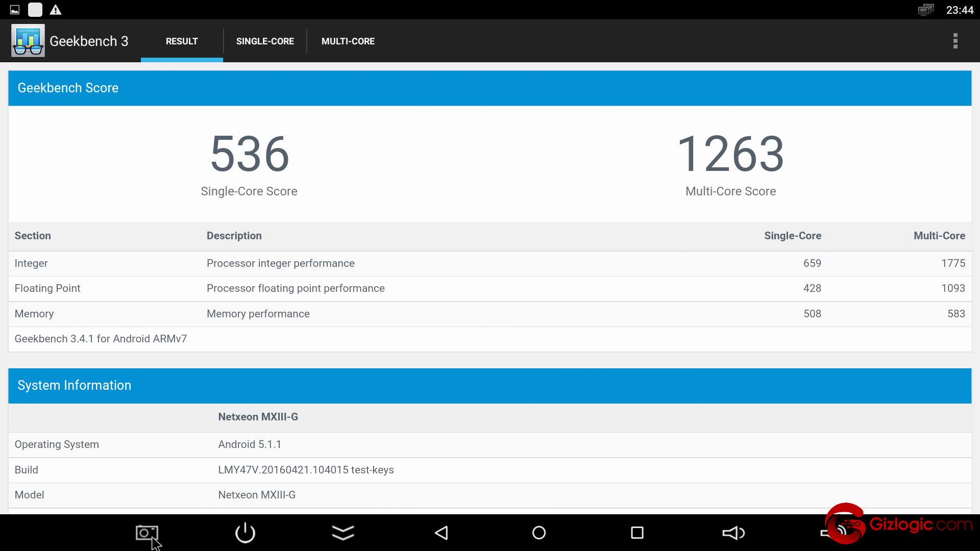Tap 'Geekbench 3.4.1 for Android ARMv7' text

[101, 339]
